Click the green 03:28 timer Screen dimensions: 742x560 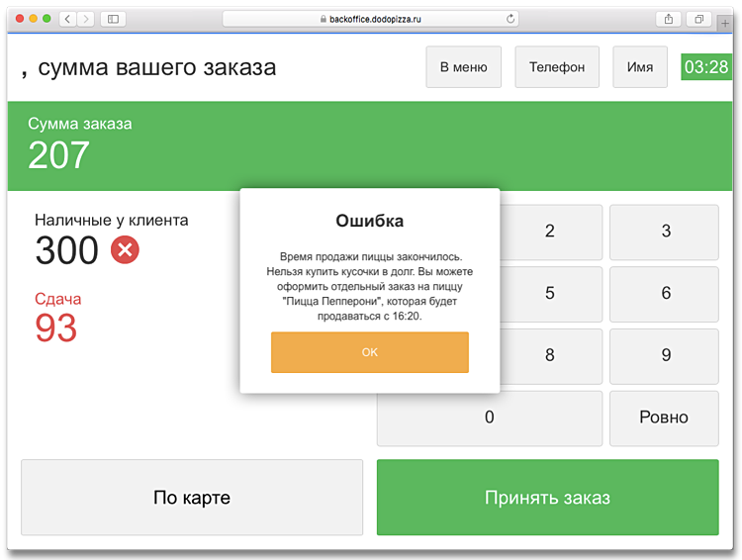(706, 66)
